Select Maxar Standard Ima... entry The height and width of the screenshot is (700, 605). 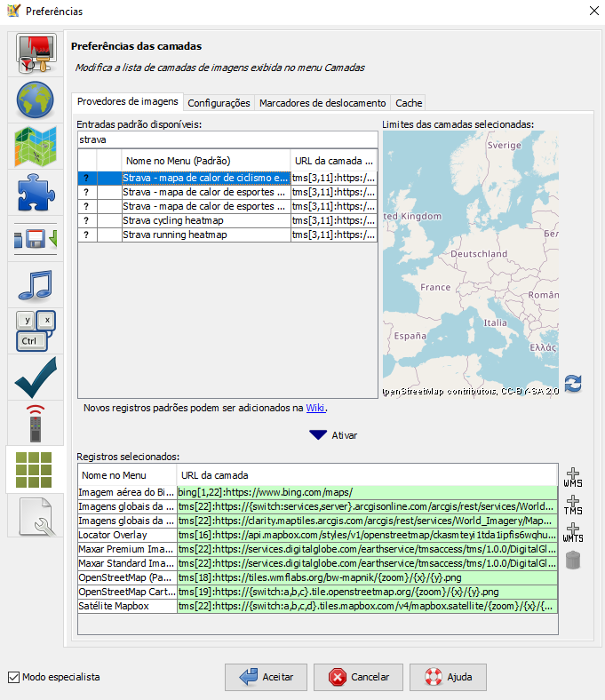127,563
